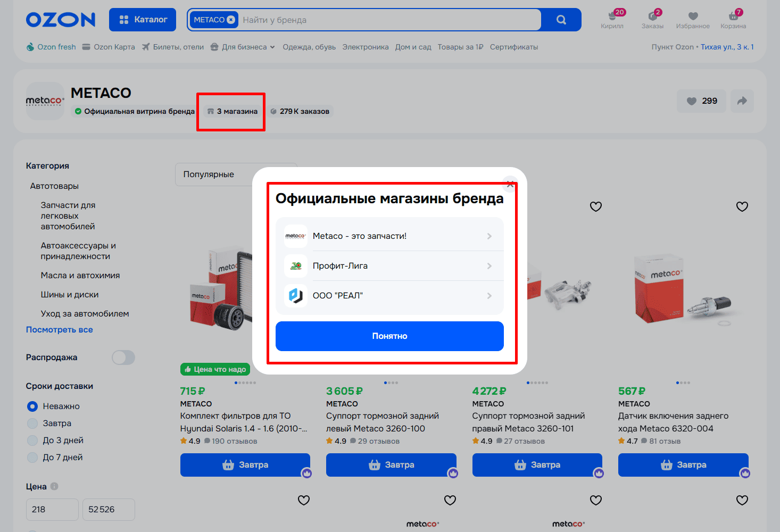Click the Цена что надо badge
This screenshot has height=532, width=780.
click(x=215, y=369)
